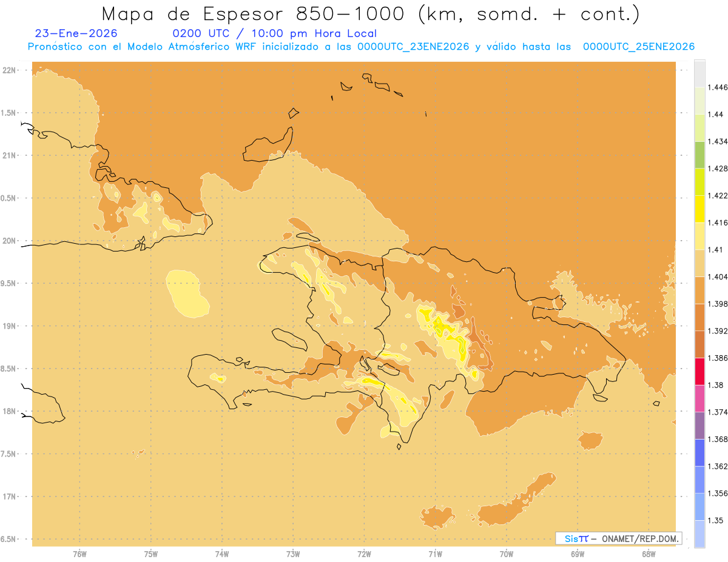Screen dimensions: 728x562
Task: Click the 'ONAMET/REP.DOM.' credit label
Action: [642, 538]
